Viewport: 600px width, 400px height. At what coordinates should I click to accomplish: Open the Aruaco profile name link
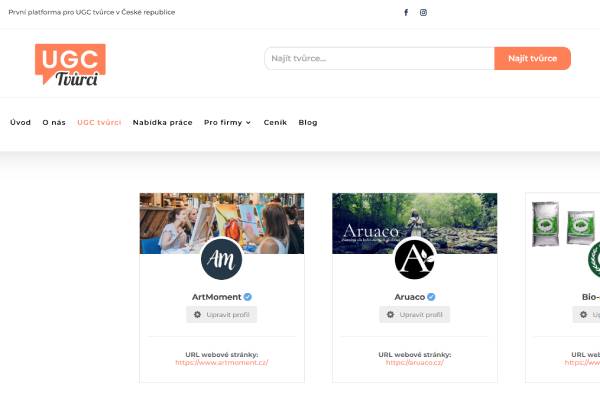(409, 297)
